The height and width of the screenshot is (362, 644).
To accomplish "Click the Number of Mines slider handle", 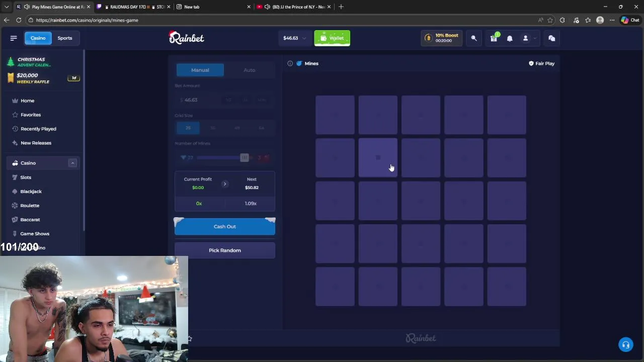I will pos(244,158).
